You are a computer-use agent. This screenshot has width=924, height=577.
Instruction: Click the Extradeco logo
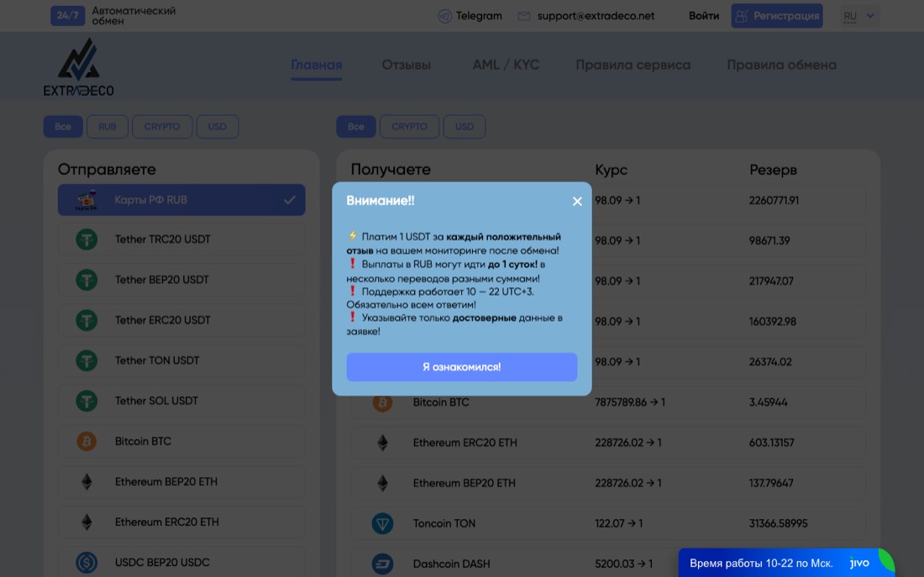78,66
